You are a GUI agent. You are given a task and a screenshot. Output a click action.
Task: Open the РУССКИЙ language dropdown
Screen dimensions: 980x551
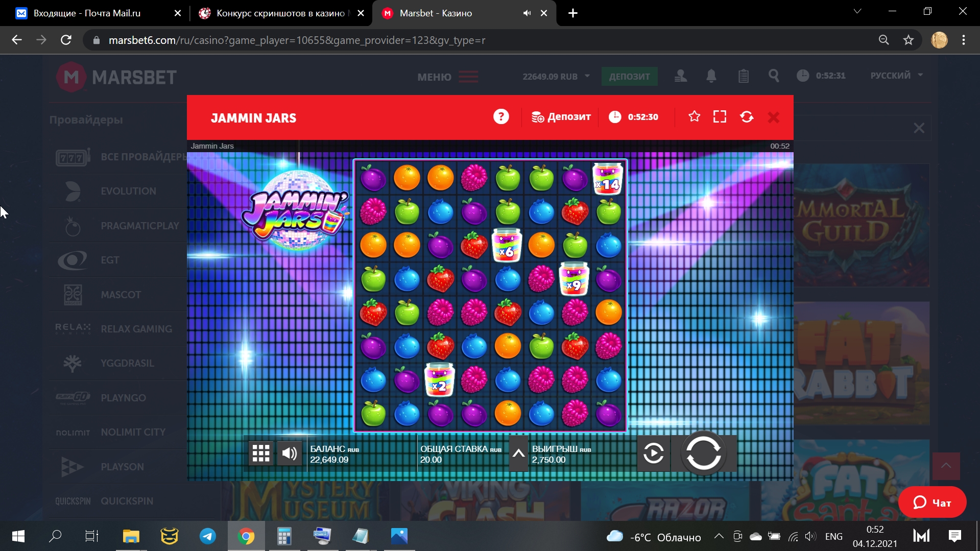tap(897, 76)
